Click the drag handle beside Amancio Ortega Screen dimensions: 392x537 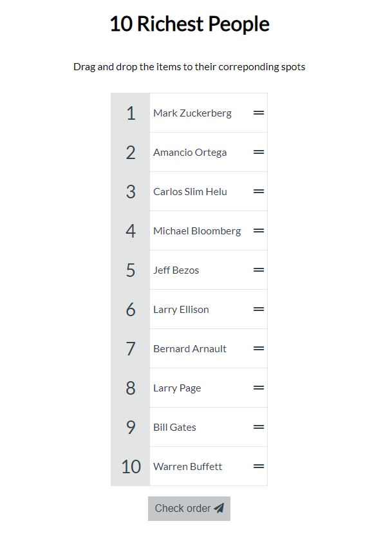259,152
